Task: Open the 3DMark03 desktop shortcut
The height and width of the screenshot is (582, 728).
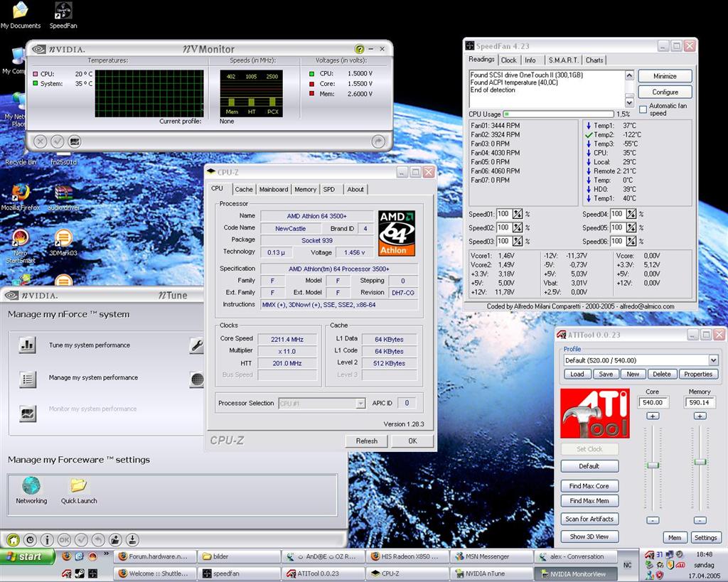Action: click(63, 238)
